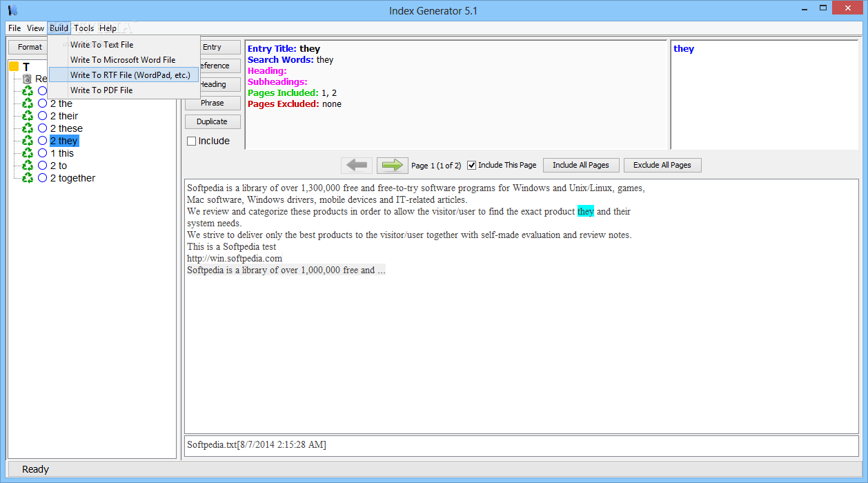Click the Exclude All Pages button

click(662, 165)
